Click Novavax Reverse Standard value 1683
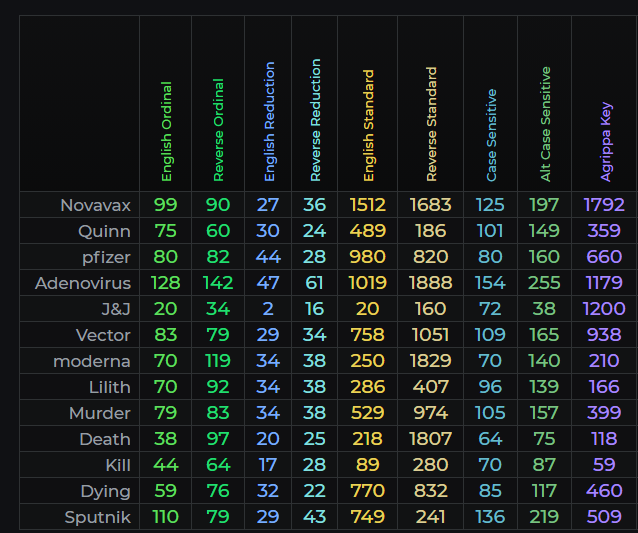The width and height of the screenshot is (638, 533). (x=430, y=205)
